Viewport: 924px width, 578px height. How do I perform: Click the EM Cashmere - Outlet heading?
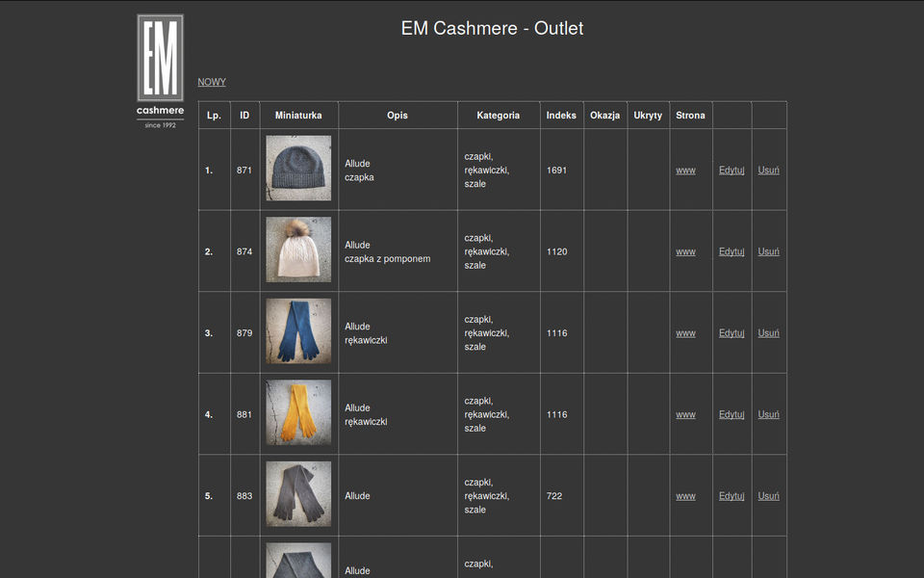(x=492, y=28)
